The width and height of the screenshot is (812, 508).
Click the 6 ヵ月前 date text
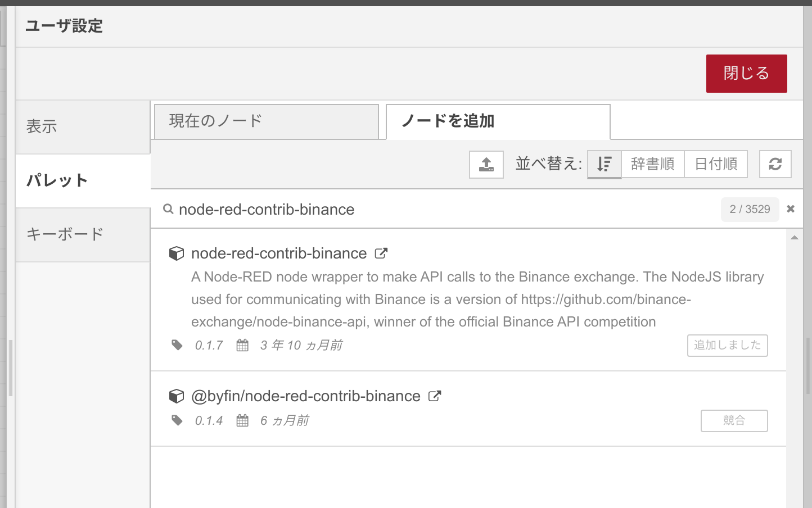coord(285,420)
